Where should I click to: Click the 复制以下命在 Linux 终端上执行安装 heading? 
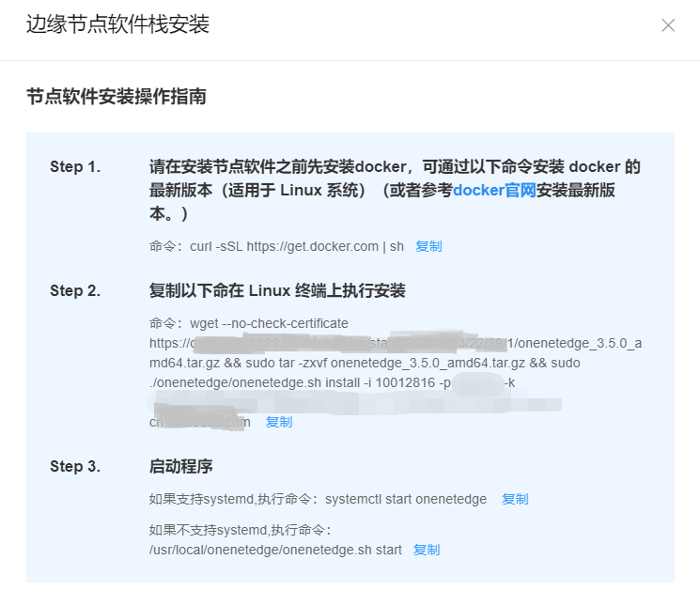(277, 290)
